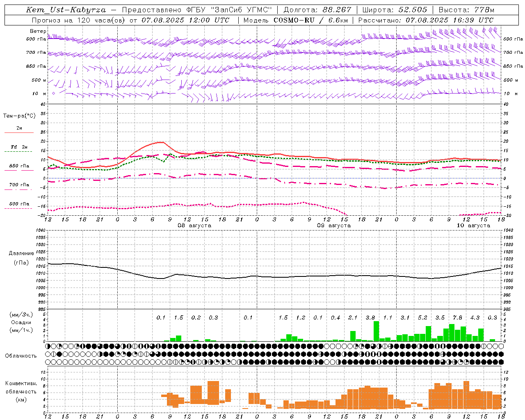The width and height of the screenshot is (525, 420).
Task: Click the 1.2 precipitation value
Action: pyautogui.click(x=301, y=318)
